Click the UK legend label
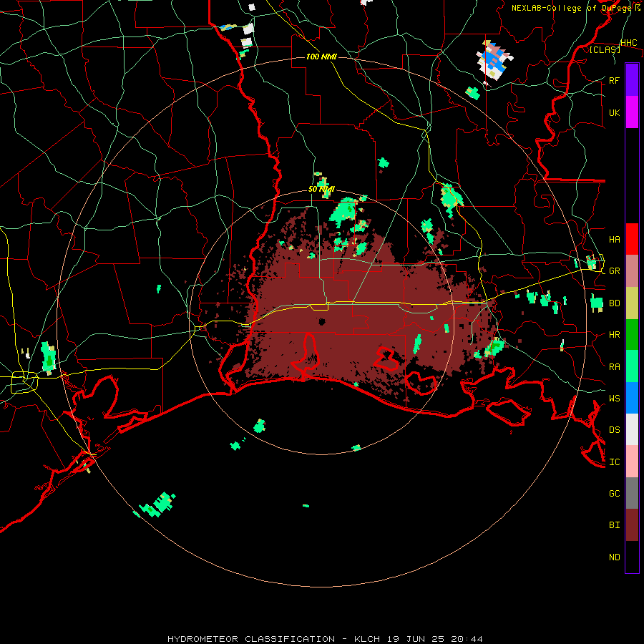 coord(615,112)
